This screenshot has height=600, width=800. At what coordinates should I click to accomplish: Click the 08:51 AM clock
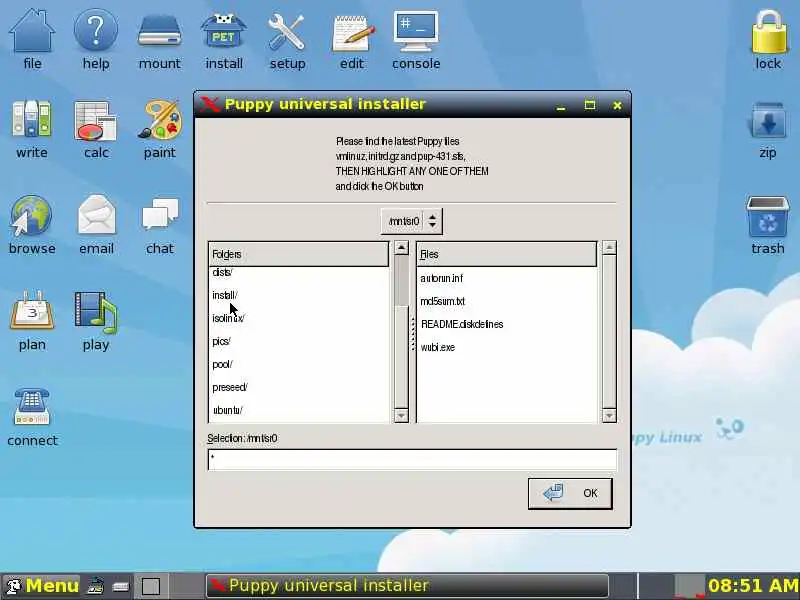[753, 586]
